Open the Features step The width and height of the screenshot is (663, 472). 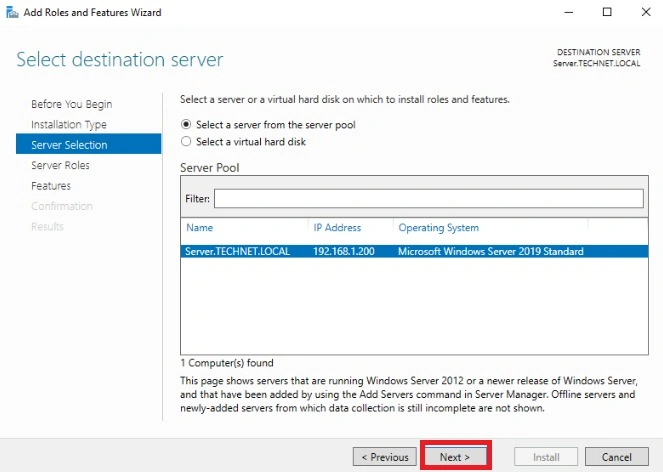click(x=51, y=186)
